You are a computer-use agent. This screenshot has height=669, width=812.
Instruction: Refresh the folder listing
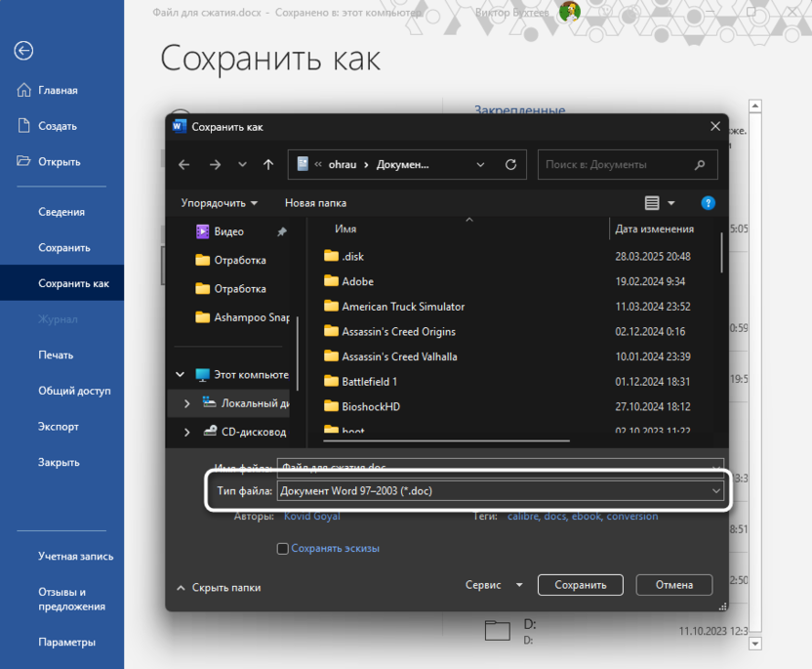coord(510,165)
